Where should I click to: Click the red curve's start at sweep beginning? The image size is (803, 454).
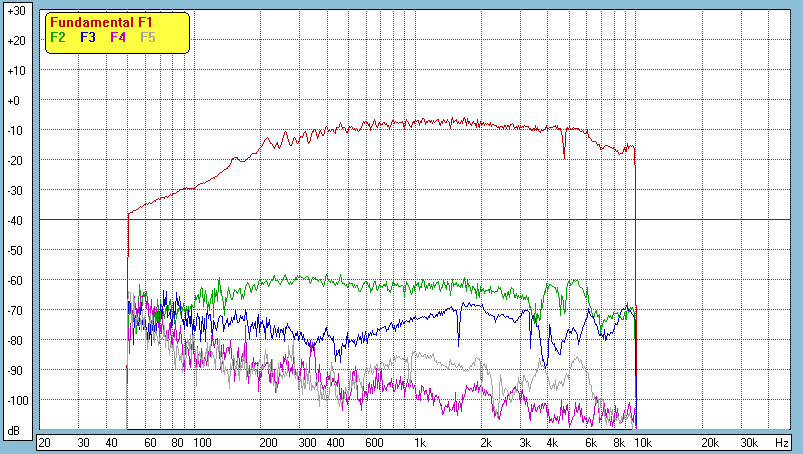(128, 216)
